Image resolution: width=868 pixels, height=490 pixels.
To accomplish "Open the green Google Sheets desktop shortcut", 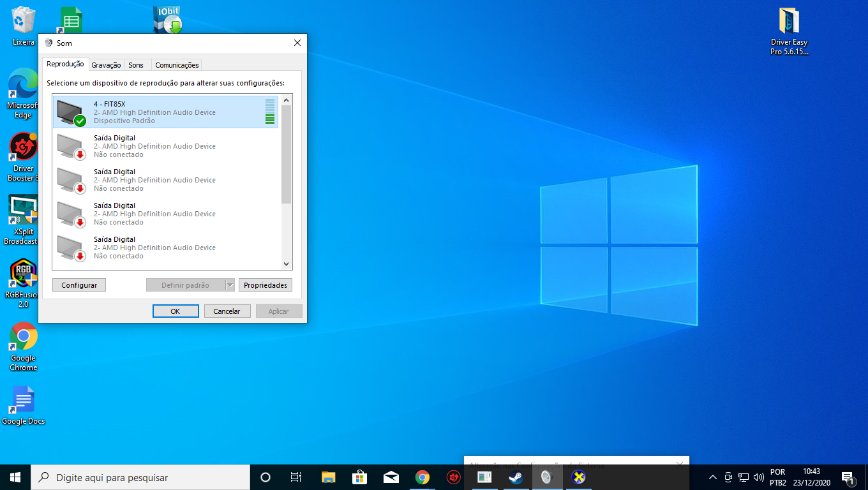I will (x=70, y=20).
